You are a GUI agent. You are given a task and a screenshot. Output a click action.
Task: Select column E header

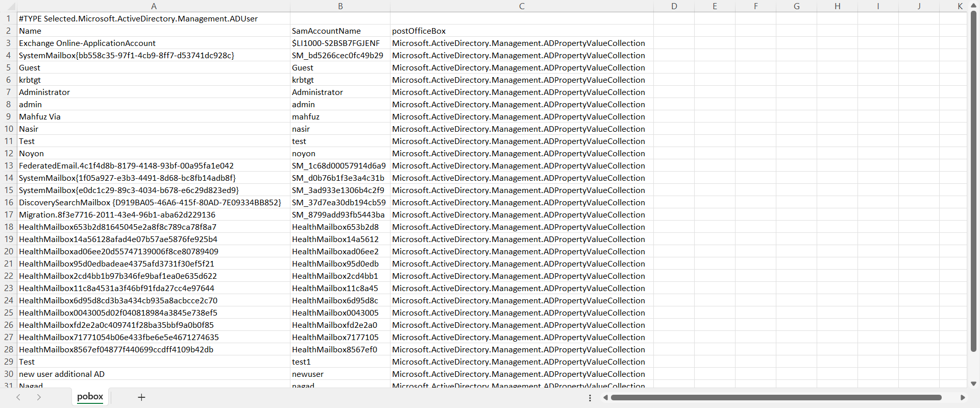[x=715, y=6]
